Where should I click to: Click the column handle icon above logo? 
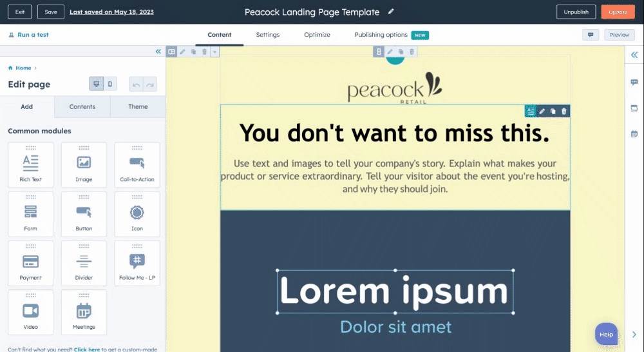[x=379, y=52]
